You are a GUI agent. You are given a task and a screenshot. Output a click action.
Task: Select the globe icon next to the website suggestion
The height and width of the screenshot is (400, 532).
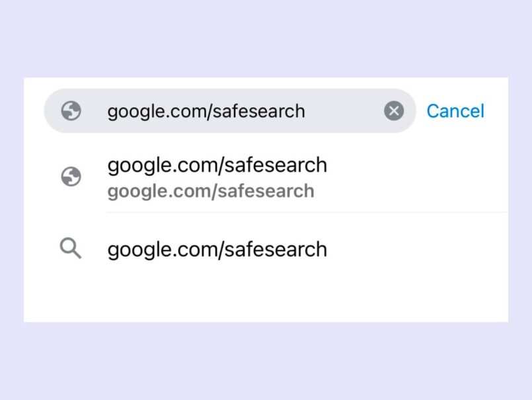tap(71, 177)
